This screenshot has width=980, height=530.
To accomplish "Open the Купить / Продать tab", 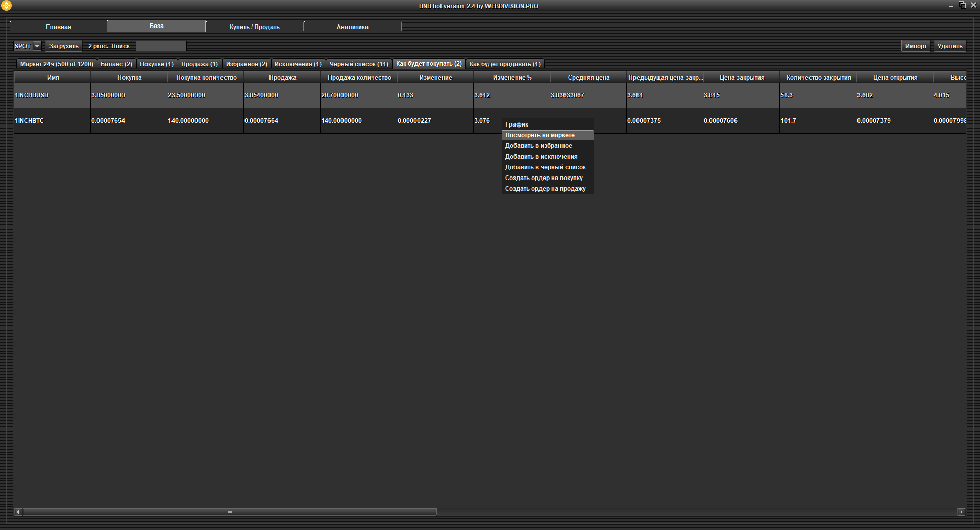I will click(254, 27).
